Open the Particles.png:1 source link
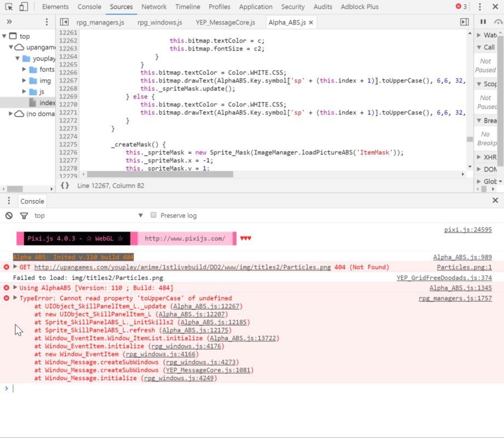This screenshot has height=438, width=504. (x=464, y=267)
